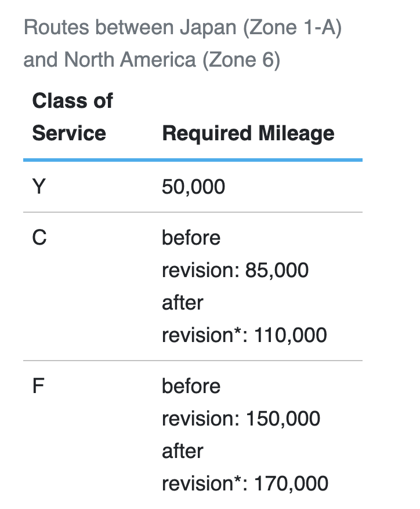
Task: Click the word 'after' in the F row
Action: (183, 451)
